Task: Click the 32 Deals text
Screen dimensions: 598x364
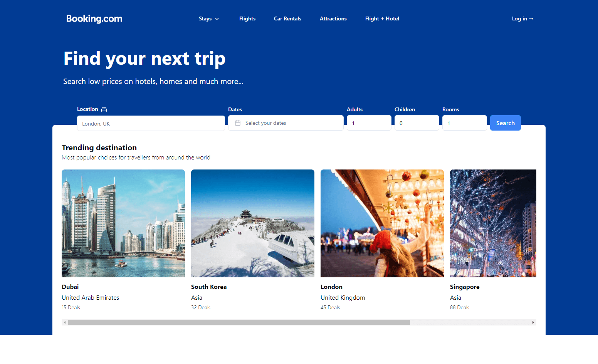Action: [201, 307]
